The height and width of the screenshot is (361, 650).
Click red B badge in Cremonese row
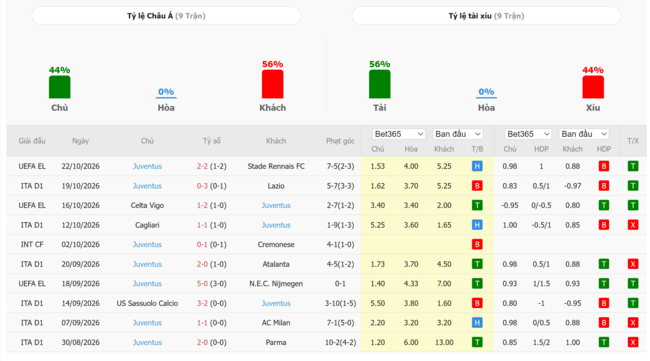click(x=477, y=245)
